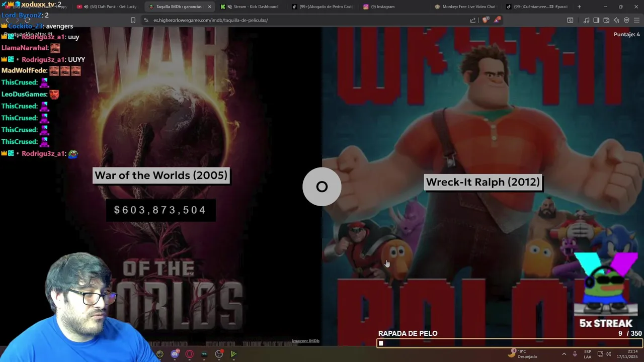Open Discord from the taskbar

(175, 354)
